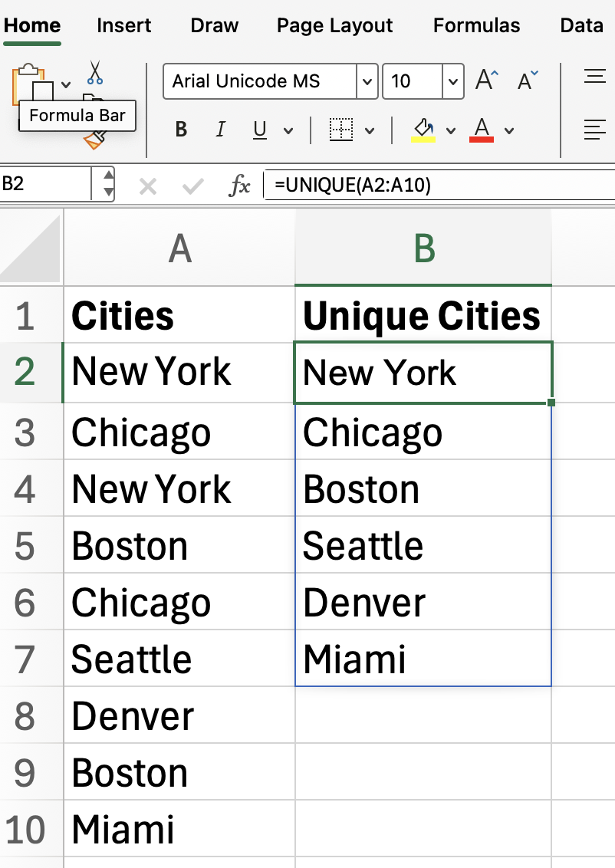Click the Cut scissors icon
This screenshot has height=868, width=615.
95,73
